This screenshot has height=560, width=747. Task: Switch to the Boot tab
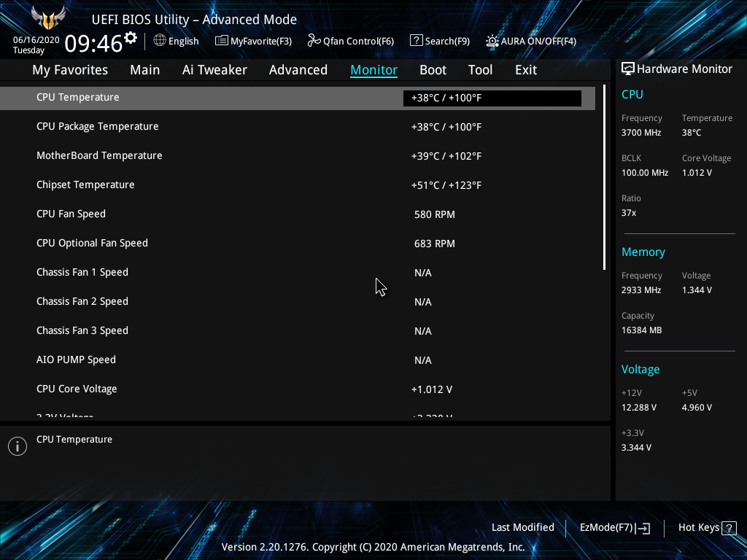click(433, 69)
